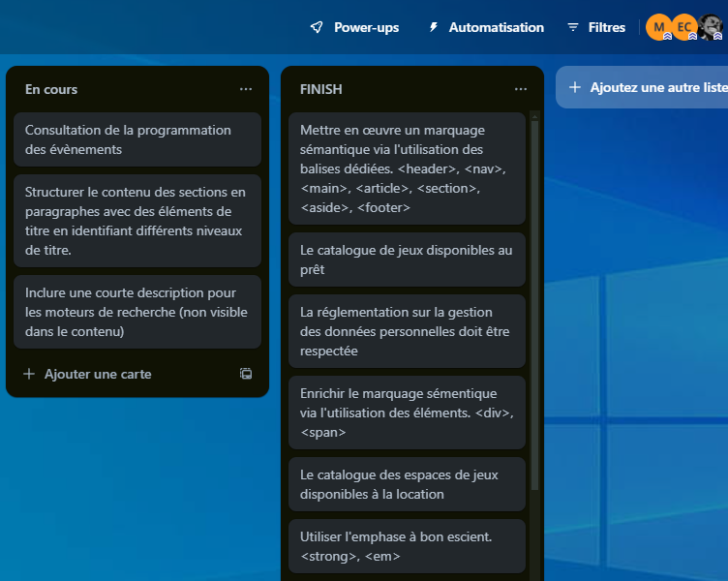This screenshot has height=581, width=728.
Task: Click the photo member avatar
Action: 710,27
